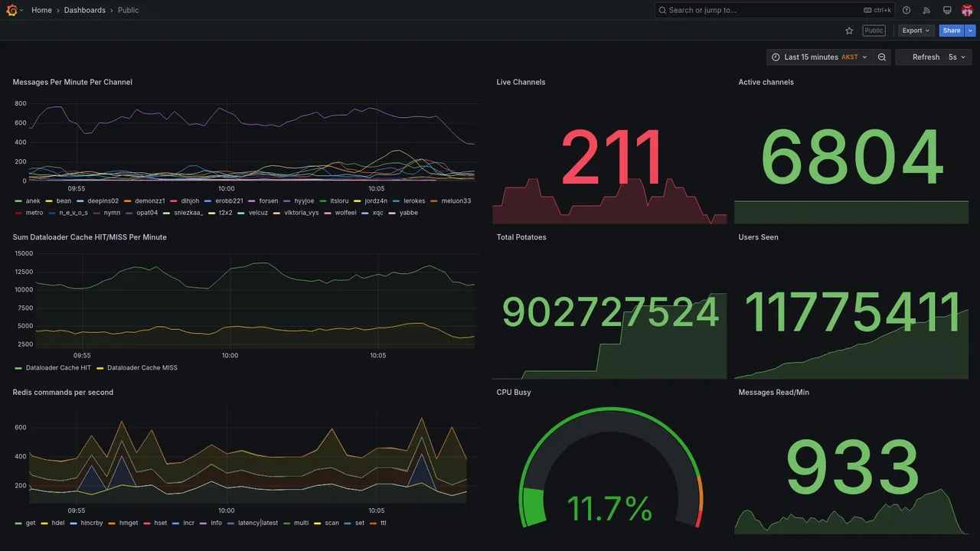Open the news feed RSS icon
This screenshot has height=551, width=980.
[x=926, y=10]
